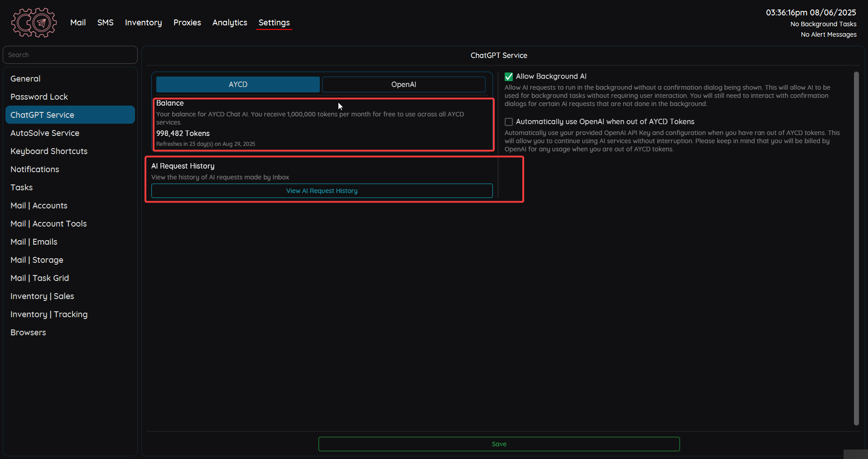This screenshot has height=459, width=868.
Task: Open the Mail section
Action: [x=77, y=22]
